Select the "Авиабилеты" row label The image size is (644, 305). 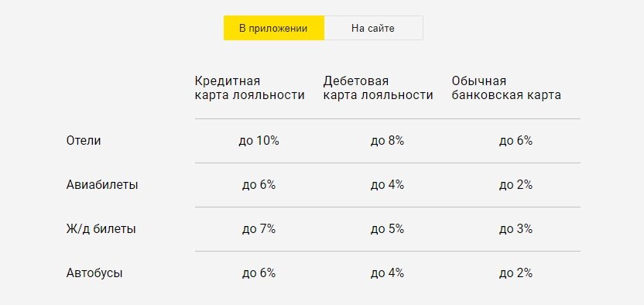(102, 185)
